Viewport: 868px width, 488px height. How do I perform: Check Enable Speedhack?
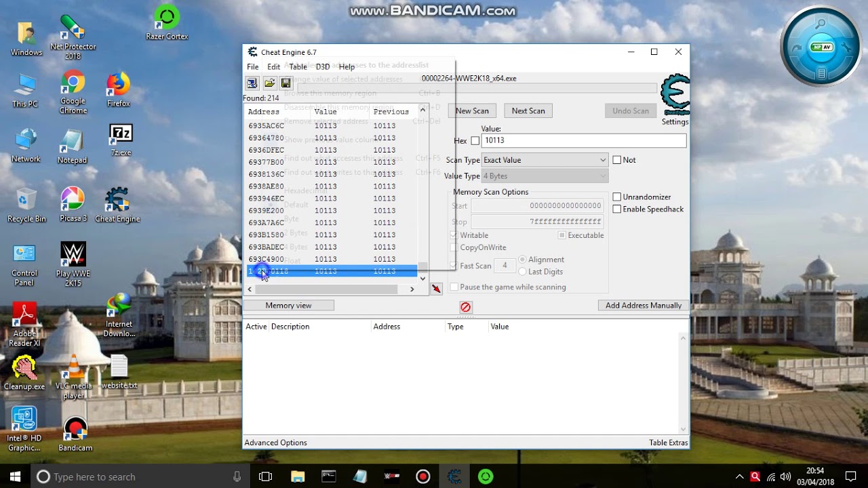616,209
